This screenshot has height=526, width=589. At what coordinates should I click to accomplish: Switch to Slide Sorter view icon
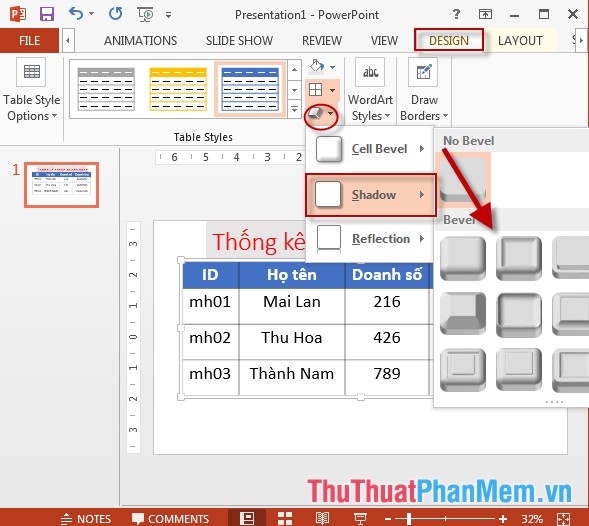tap(285, 518)
